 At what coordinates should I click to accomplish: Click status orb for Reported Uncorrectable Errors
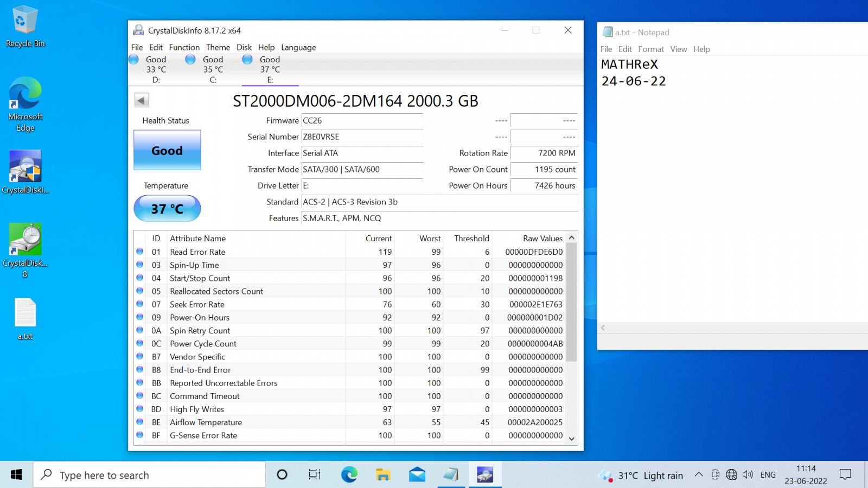pos(140,383)
